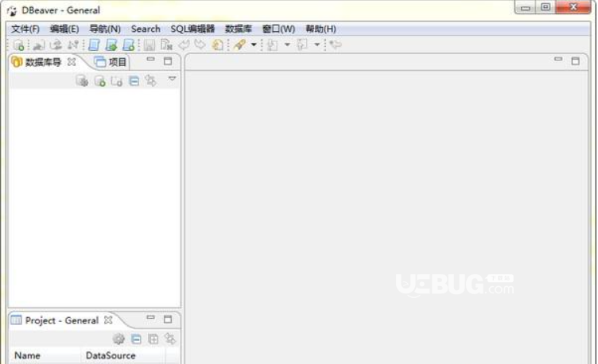Click the Disconnect toolbar icon
The image size is (598, 364).
(x=73, y=45)
